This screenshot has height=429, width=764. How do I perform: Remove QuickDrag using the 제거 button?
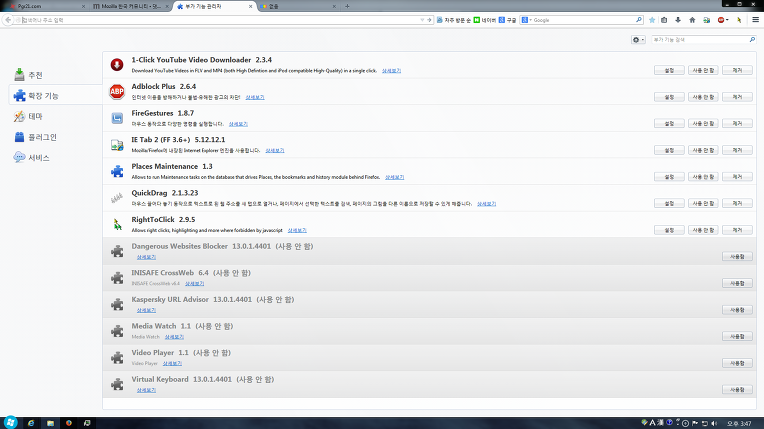click(737, 203)
